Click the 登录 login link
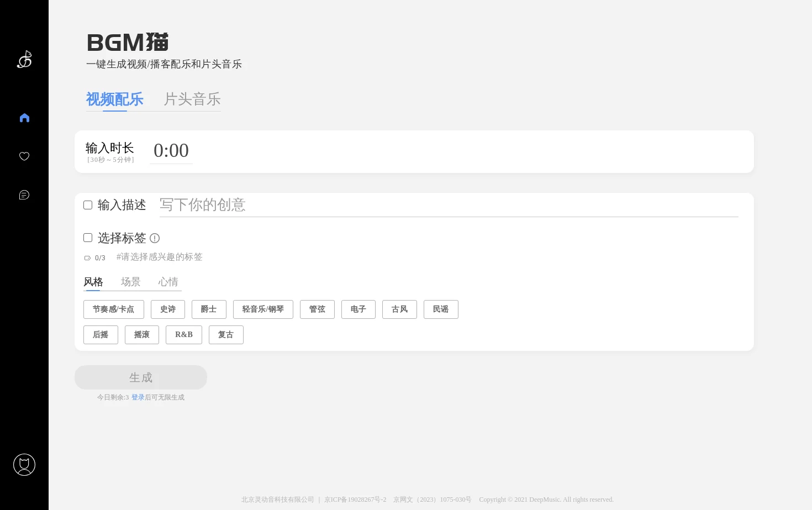Viewport: 812px width, 510px height. [x=138, y=397]
